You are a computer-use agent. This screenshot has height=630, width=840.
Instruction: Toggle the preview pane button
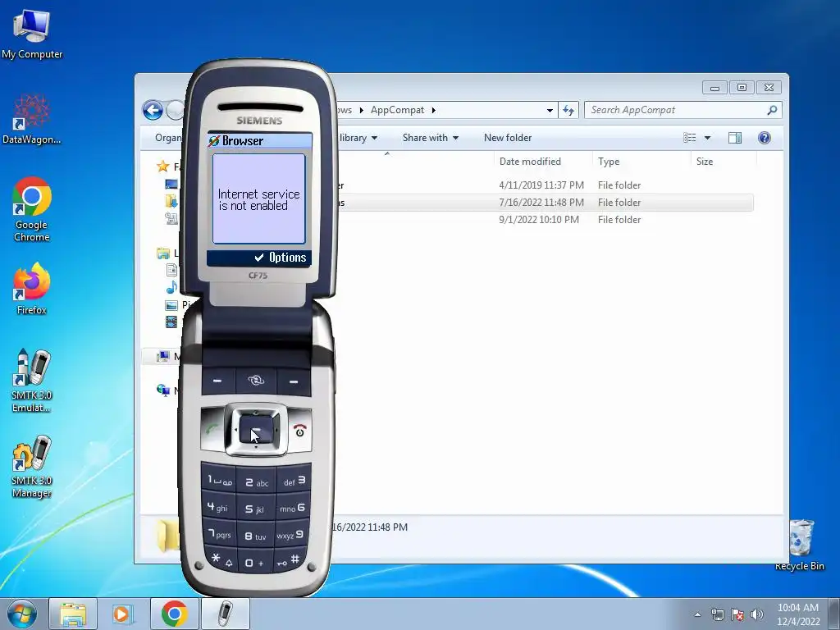735,138
